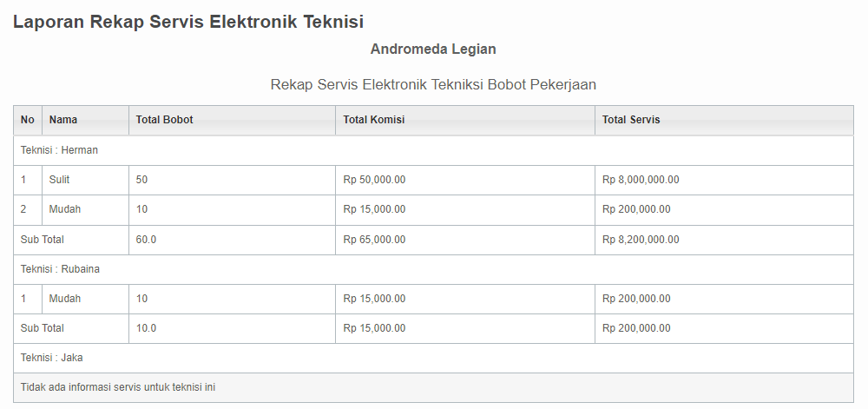Click the 'Andromeda Legian' heading
Image resolution: width=868 pixels, height=409 pixels.
point(433,49)
